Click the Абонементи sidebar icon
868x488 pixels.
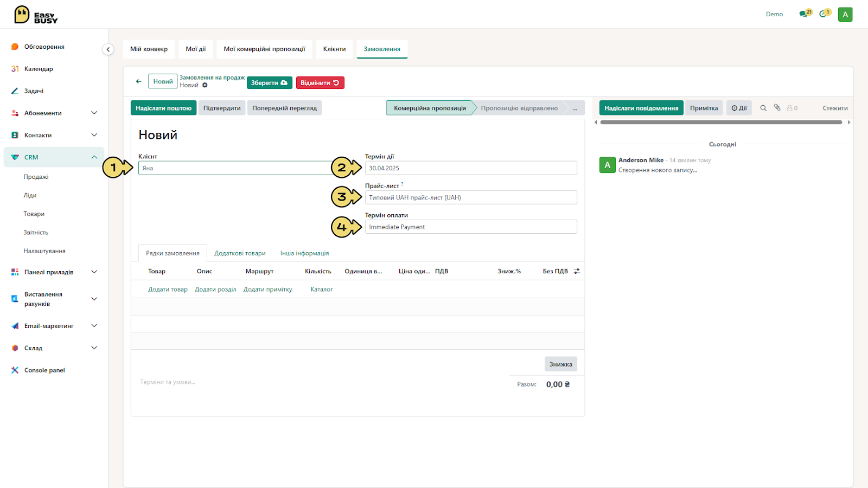click(x=15, y=113)
